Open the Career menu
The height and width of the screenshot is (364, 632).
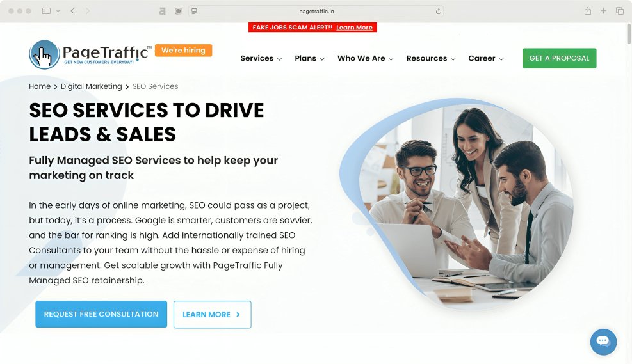(486, 58)
